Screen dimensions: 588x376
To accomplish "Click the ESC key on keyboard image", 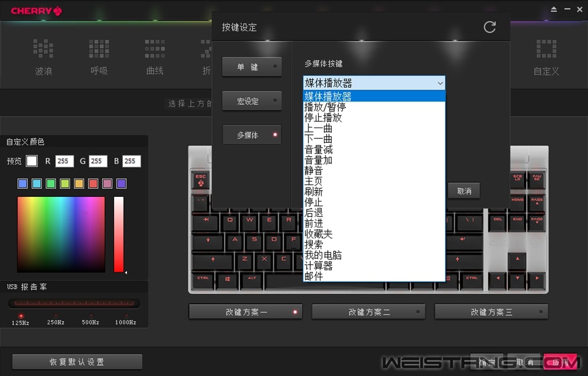I will click(200, 180).
